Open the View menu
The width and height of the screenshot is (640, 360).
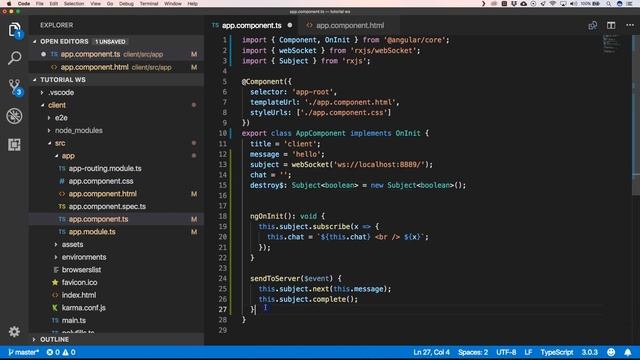(x=96, y=3)
